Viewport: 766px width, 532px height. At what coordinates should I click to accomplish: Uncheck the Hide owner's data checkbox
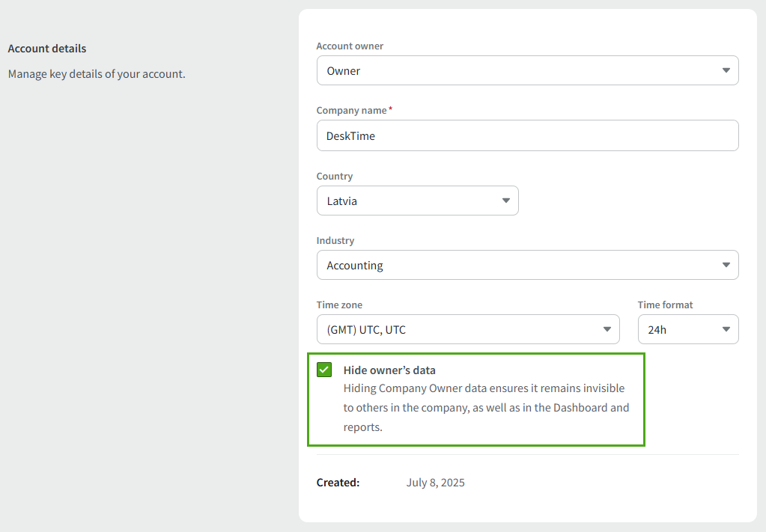tap(324, 370)
